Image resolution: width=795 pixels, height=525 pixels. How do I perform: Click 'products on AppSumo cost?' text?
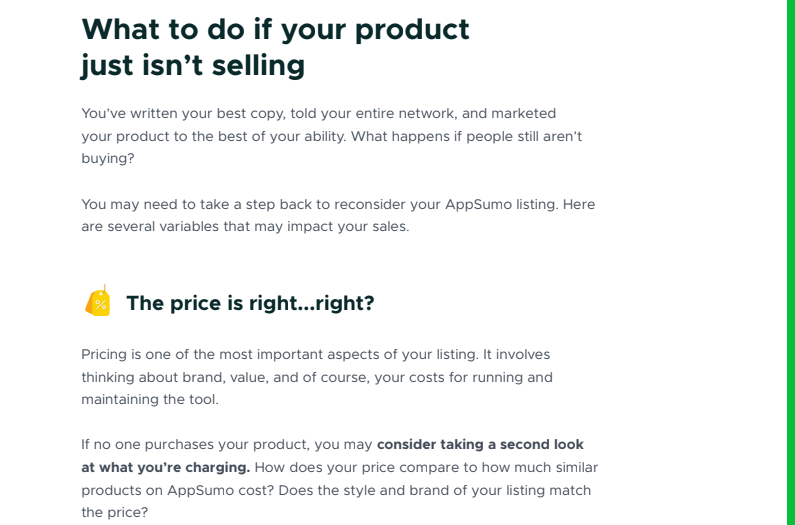[178, 491]
